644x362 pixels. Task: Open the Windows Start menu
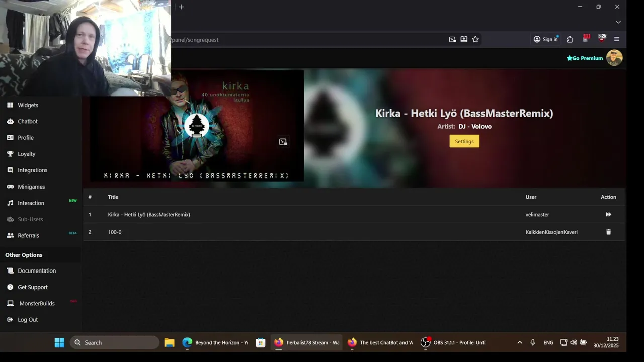[59, 342]
